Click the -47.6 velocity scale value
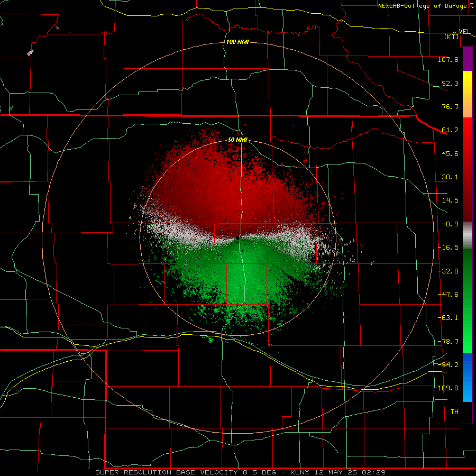This screenshot has width=476, height=476. click(448, 295)
